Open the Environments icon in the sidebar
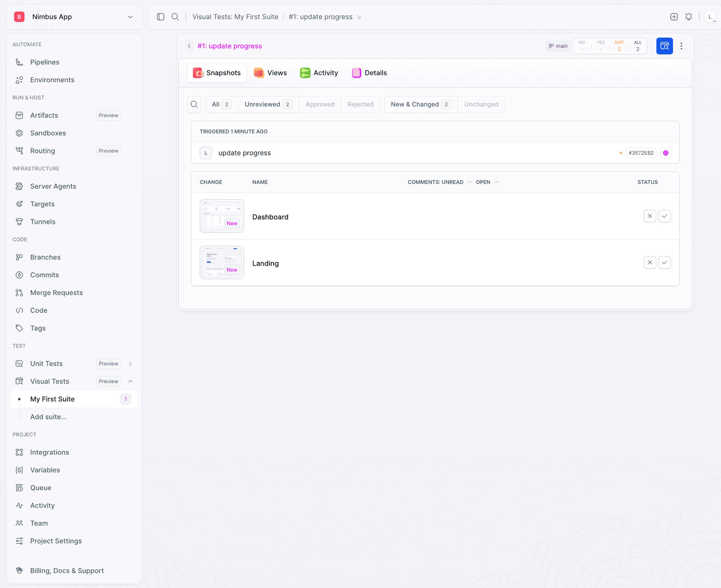Viewport: 721px width, 588px height. point(19,80)
